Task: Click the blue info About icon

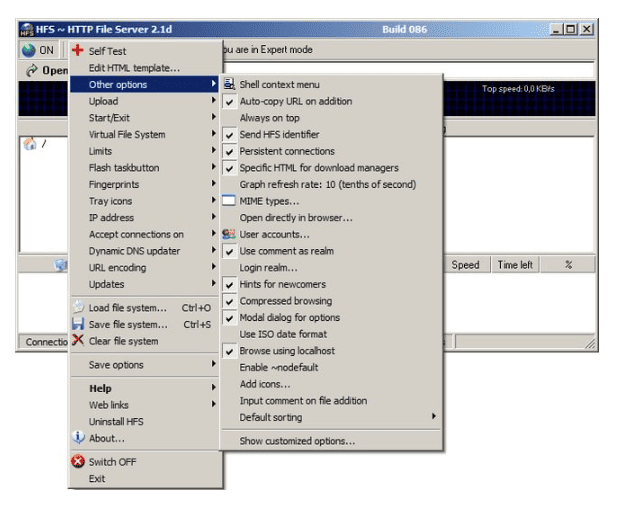Action: (78, 437)
